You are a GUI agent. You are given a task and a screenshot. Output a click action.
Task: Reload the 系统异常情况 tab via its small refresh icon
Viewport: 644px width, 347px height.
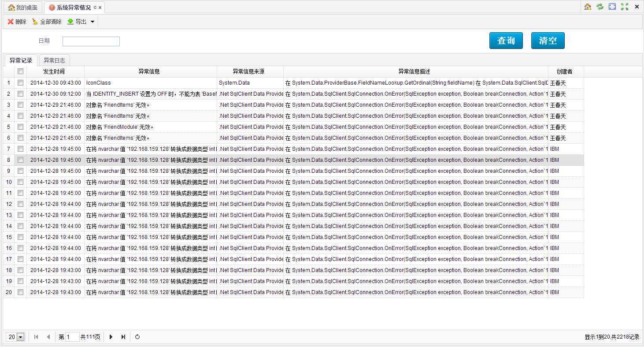click(95, 7)
